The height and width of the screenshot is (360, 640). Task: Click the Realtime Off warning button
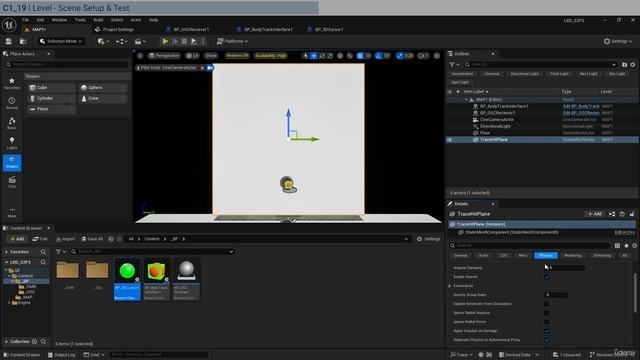(x=237, y=56)
